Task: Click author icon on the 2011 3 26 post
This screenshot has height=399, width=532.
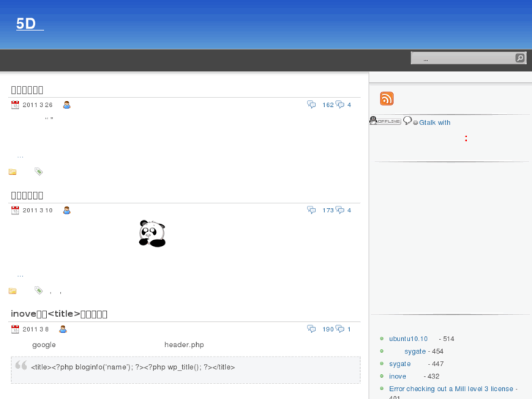Action: click(x=67, y=105)
